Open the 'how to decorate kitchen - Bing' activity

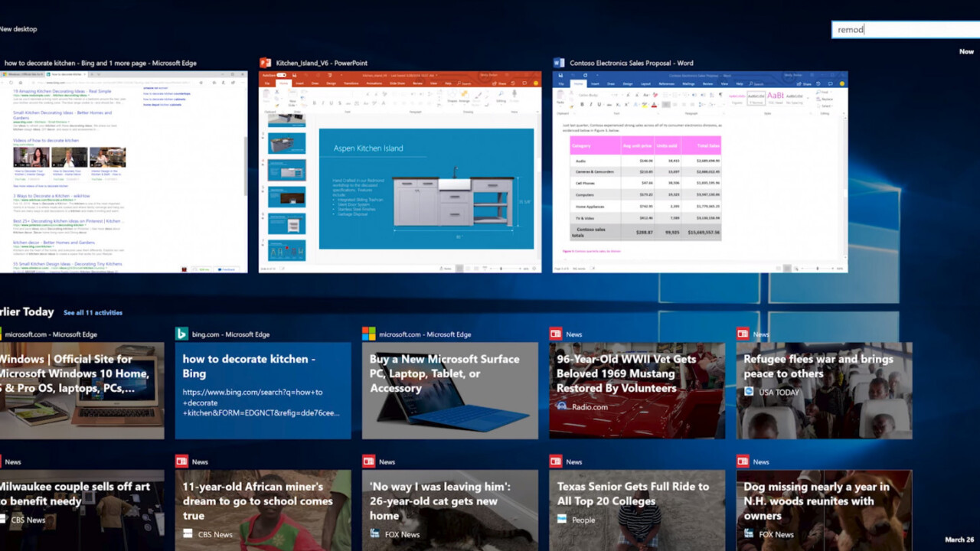tap(263, 390)
